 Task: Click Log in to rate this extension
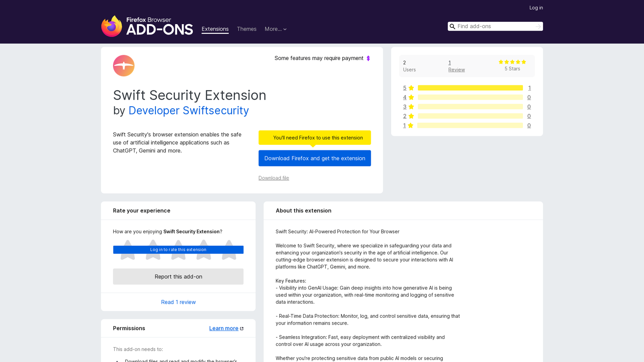pos(178,250)
